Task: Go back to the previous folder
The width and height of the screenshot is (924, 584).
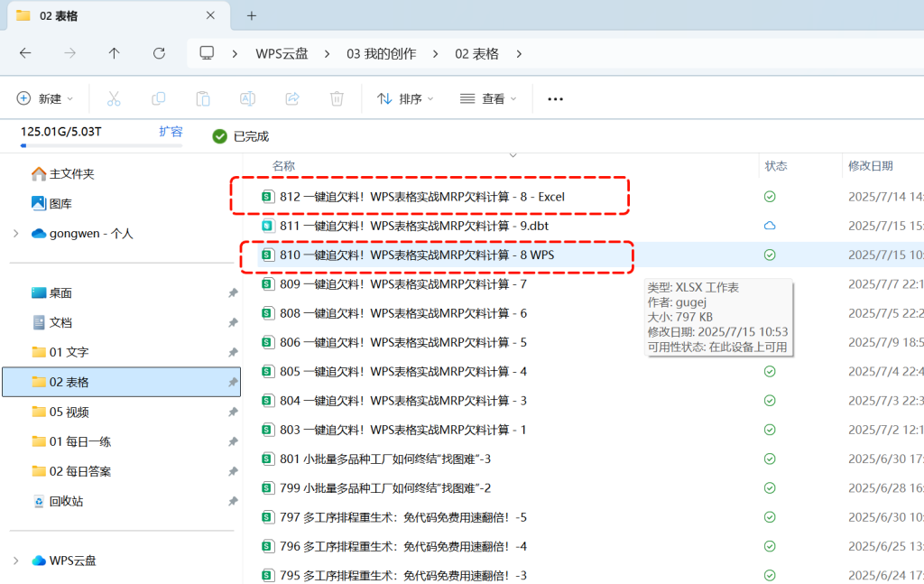Action: 25,53
